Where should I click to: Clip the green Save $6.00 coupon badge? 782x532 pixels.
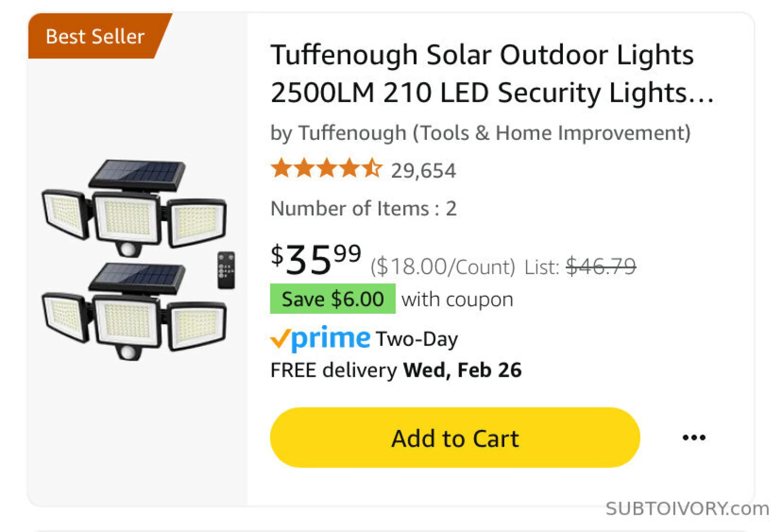point(332,299)
